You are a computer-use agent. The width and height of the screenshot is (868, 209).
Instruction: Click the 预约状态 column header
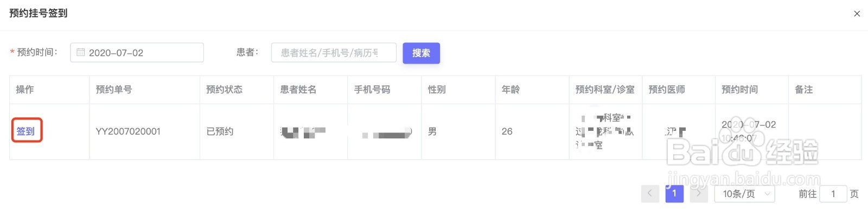pyautogui.click(x=225, y=90)
